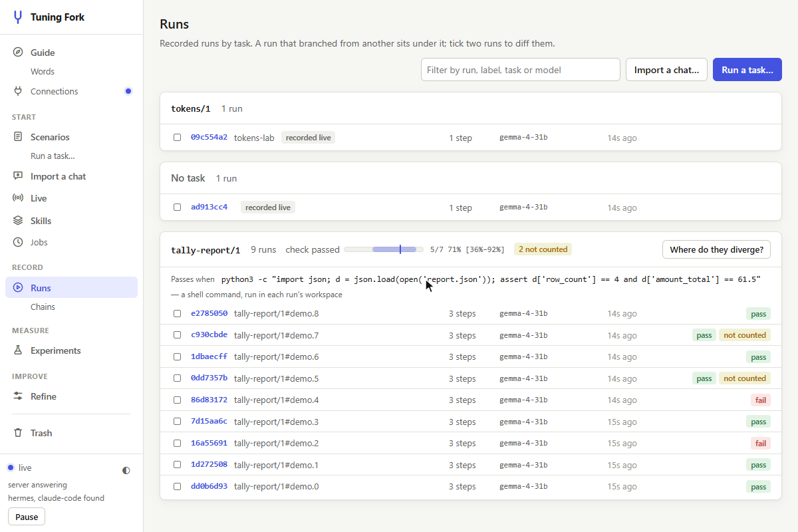Click the blue Run a task... button

point(747,70)
